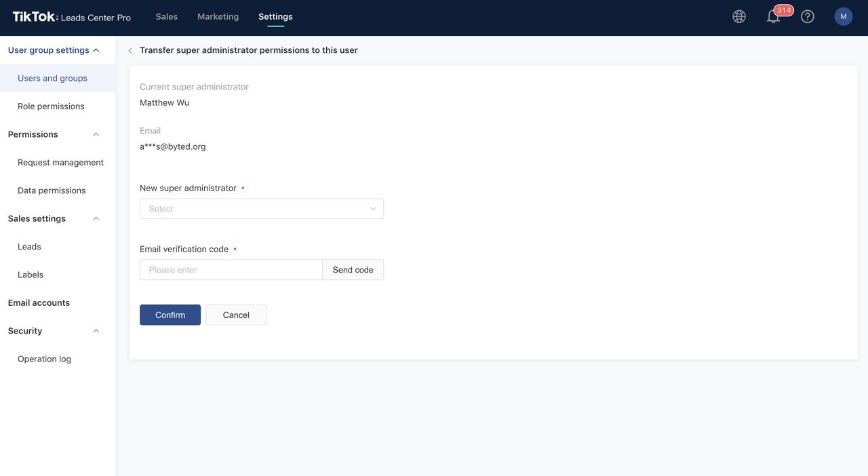
Task: Open the Settings tab
Action: [x=276, y=16]
